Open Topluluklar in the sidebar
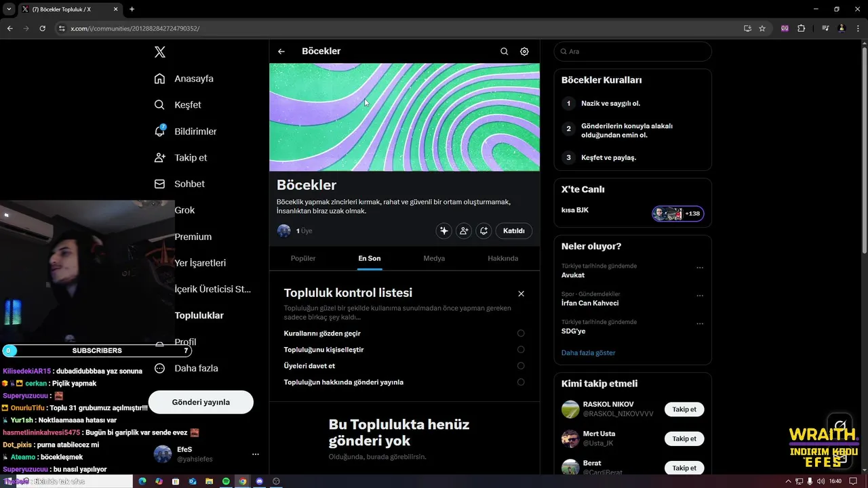Screen dimensions: 868x488 pos(199,316)
